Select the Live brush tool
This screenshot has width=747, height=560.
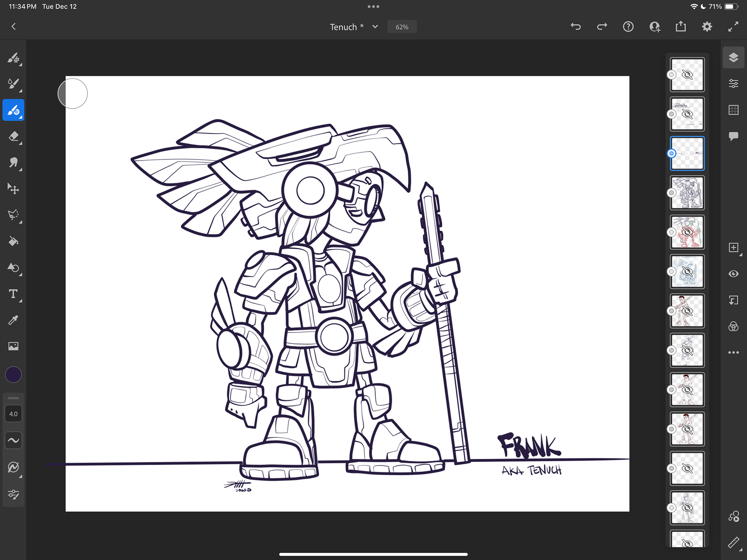14,84
